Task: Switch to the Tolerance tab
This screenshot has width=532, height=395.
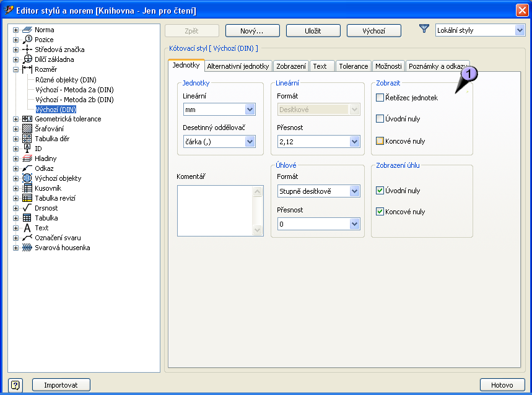Action: point(353,66)
